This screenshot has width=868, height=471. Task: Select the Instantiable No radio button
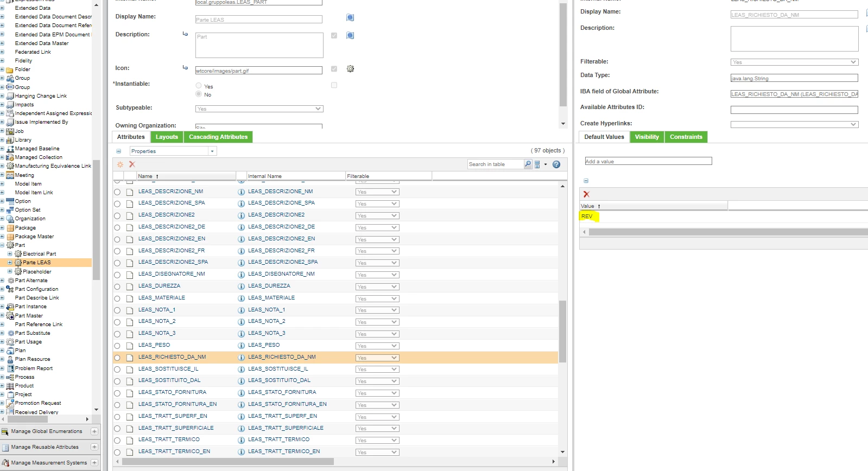click(x=199, y=94)
